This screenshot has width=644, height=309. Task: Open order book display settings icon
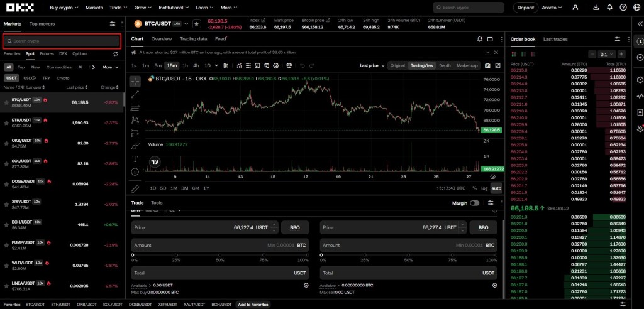(618, 39)
